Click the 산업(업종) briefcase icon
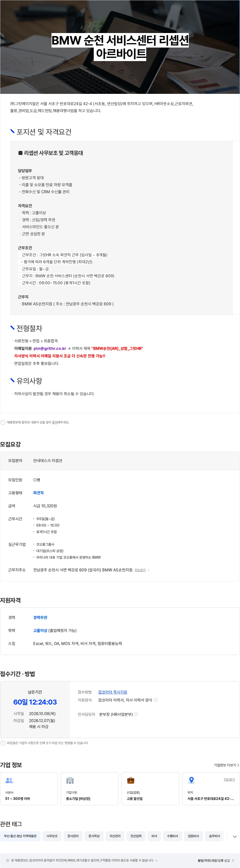This screenshot has width=240, height=868. (x=130, y=780)
